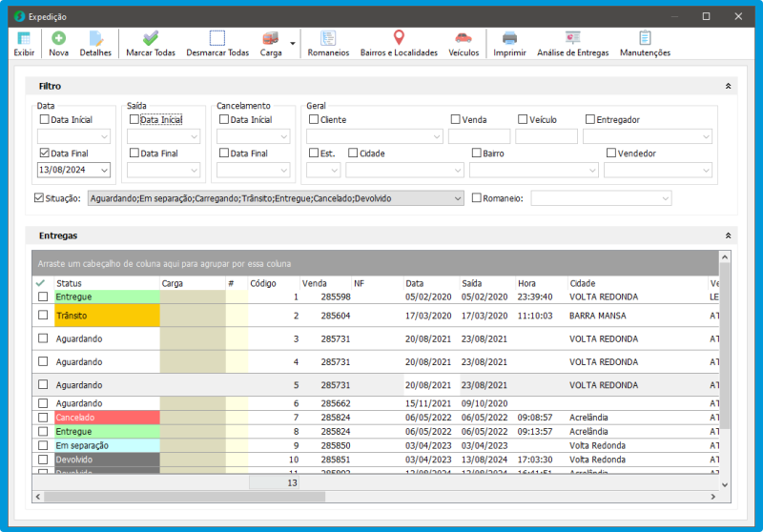Uncheck the Situação checkbox
The width and height of the screenshot is (763, 532).
click(x=39, y=198)
